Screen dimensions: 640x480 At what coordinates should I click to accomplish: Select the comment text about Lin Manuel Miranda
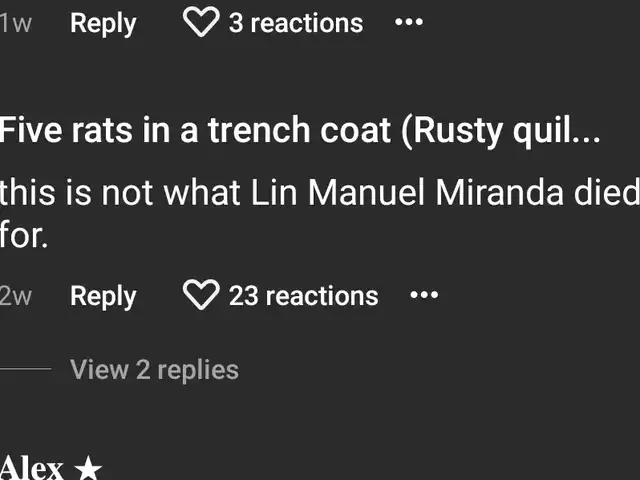pyautogui.click(x=300, y=193)
